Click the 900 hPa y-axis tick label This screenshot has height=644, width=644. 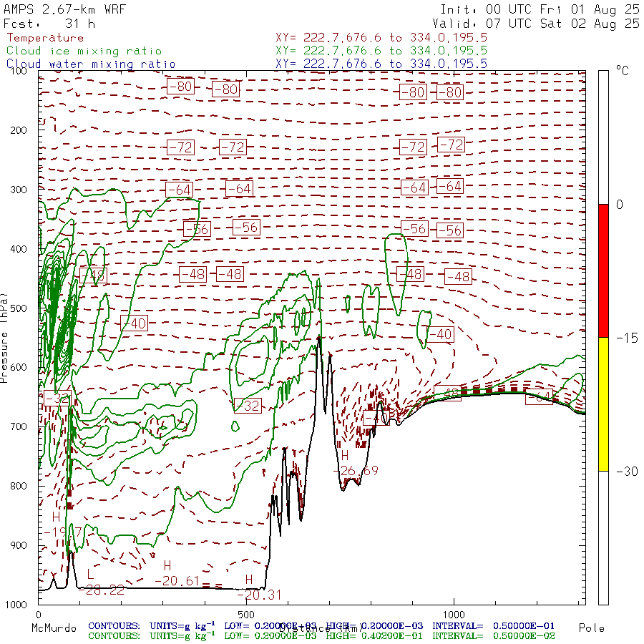18,545
